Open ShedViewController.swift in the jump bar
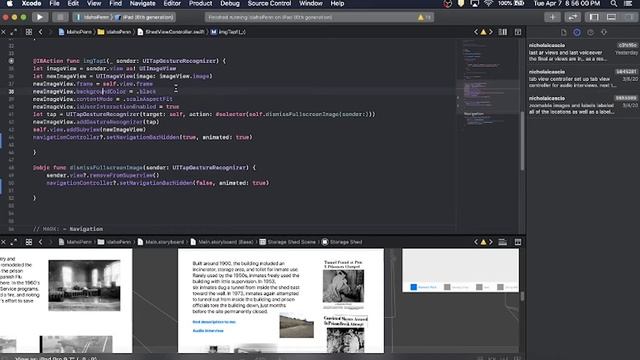This screenshot has width=640, height=360. pyautogui.click(x=171, y=32)
